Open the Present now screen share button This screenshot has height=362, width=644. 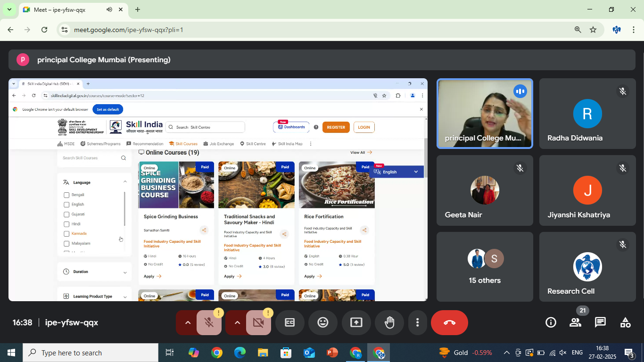point(356,322)
